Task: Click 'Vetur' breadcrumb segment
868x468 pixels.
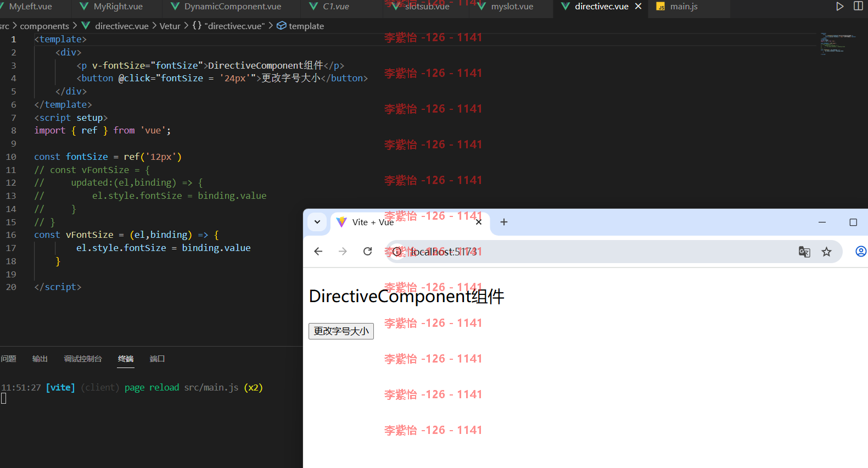Action: (x=170, y=26)
